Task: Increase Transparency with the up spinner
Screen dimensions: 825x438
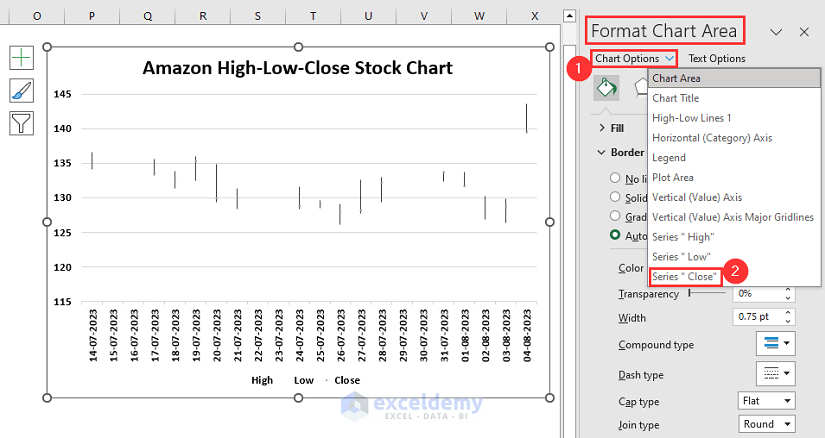Action: (x=788, y=290)
